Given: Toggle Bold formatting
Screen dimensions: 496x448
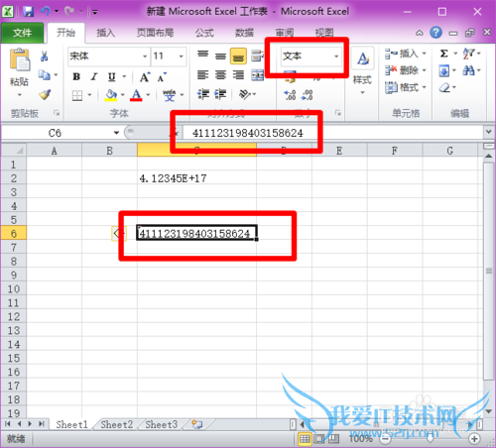Looking at the screenshot, I should pos(76,76).
